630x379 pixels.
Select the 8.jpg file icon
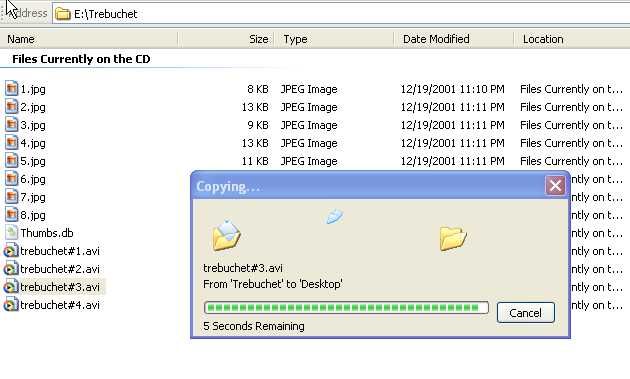click(x=12, y=215)
